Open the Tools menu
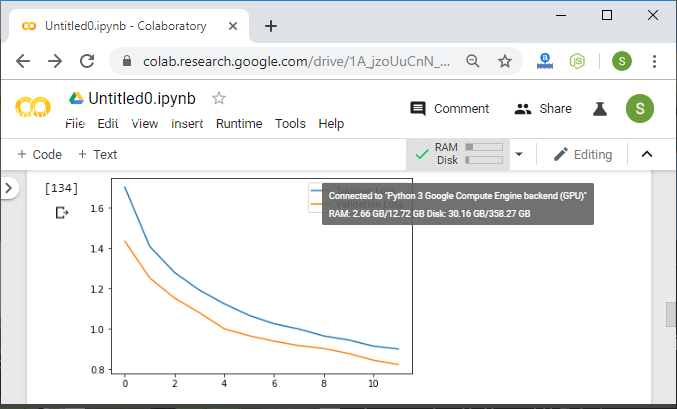The height and width of the screenshot is (409, 677). 290,124
